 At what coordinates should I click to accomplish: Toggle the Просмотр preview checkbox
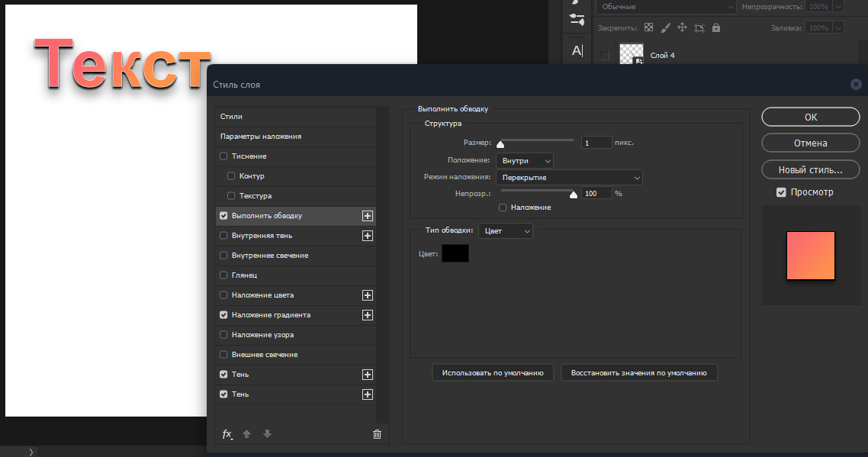coord(781,192)
